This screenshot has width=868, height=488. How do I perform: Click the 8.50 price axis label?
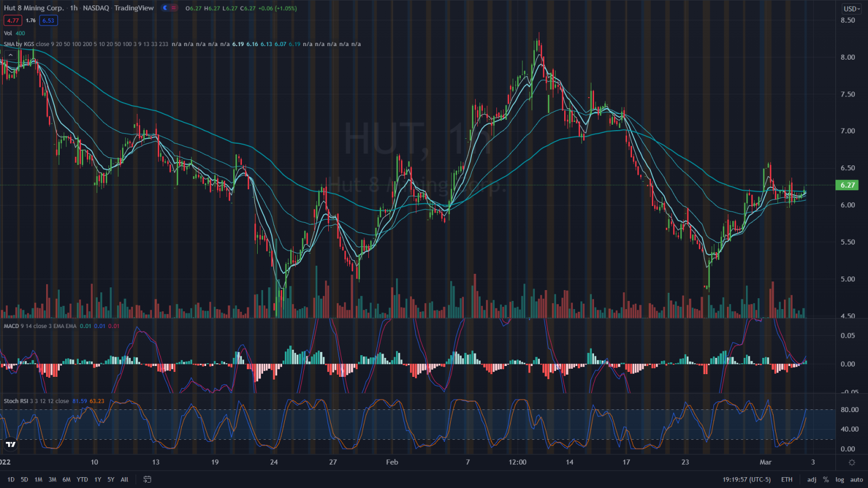(x=847, y=20)
